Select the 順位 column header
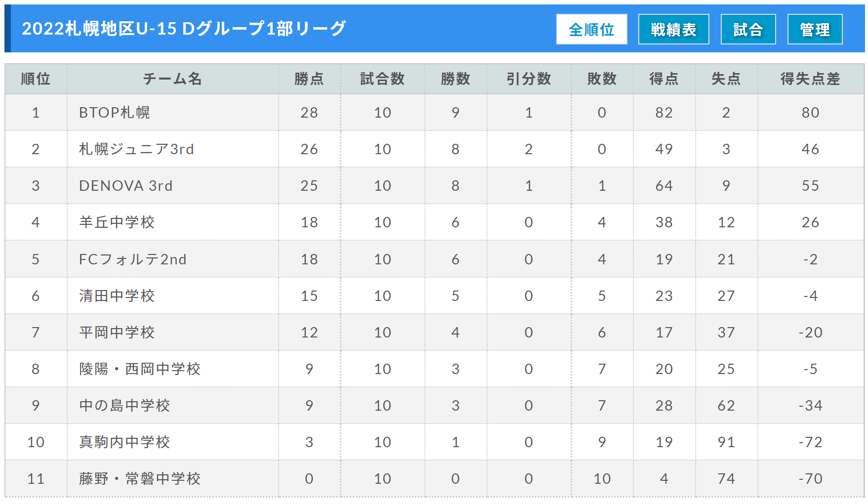868x504 pixels. [36, 79]
